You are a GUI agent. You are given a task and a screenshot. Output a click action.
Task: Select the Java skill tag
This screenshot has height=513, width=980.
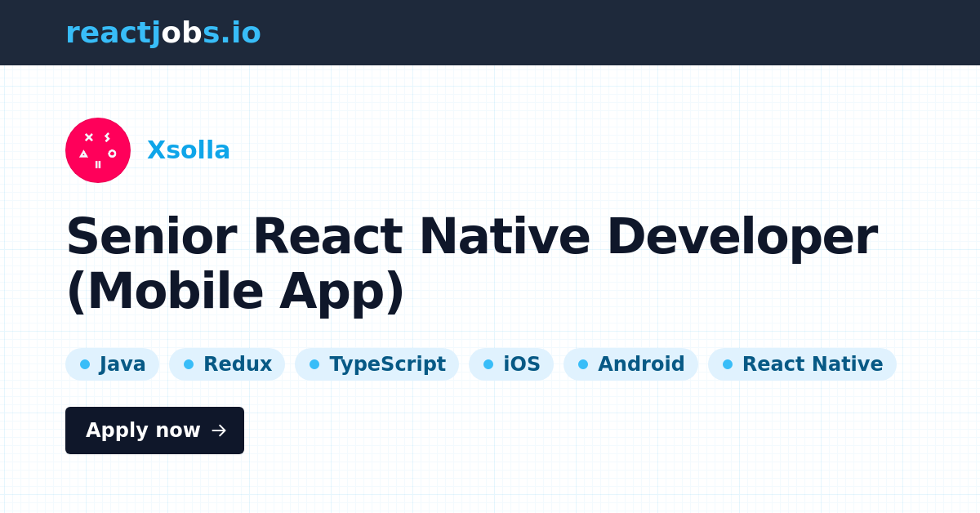pyautogui.click(x=113, y=364)
